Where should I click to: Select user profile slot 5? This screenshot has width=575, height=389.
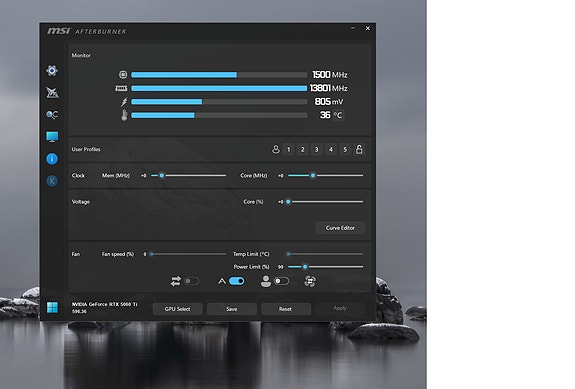[345, 149]
